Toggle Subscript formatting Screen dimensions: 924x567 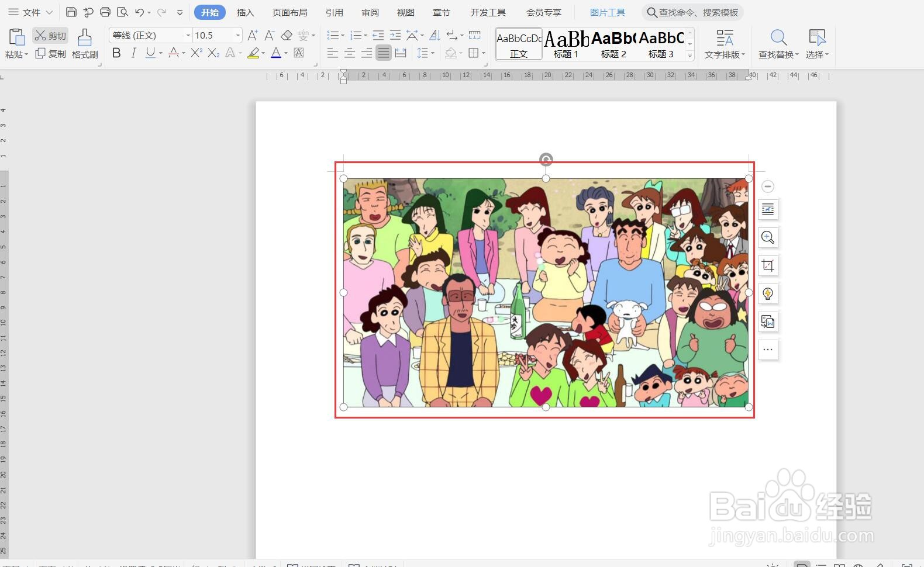213,53
